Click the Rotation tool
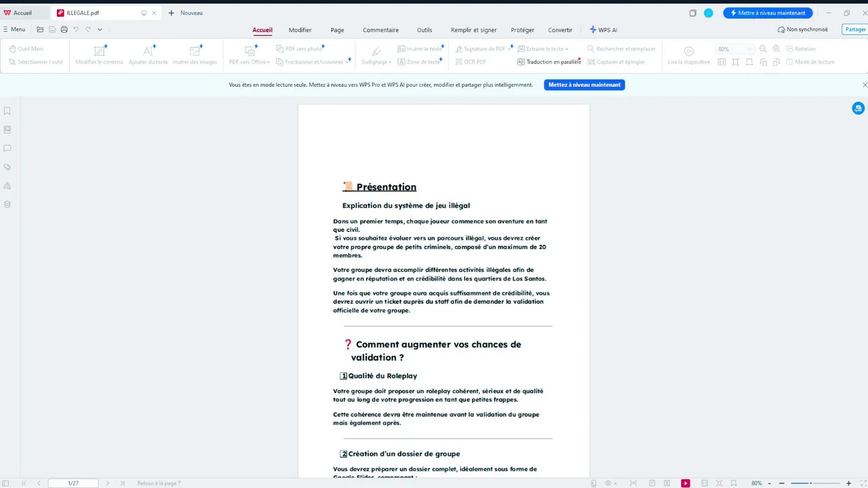The height and width of the screenshot is (488, 868). 801,49
